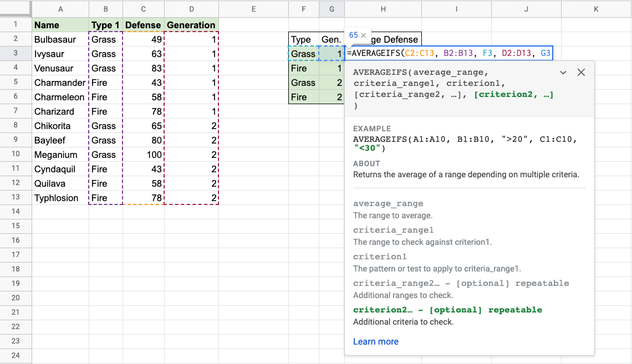Dismiss the 65 result preview tooltip

tap(364, 35)
